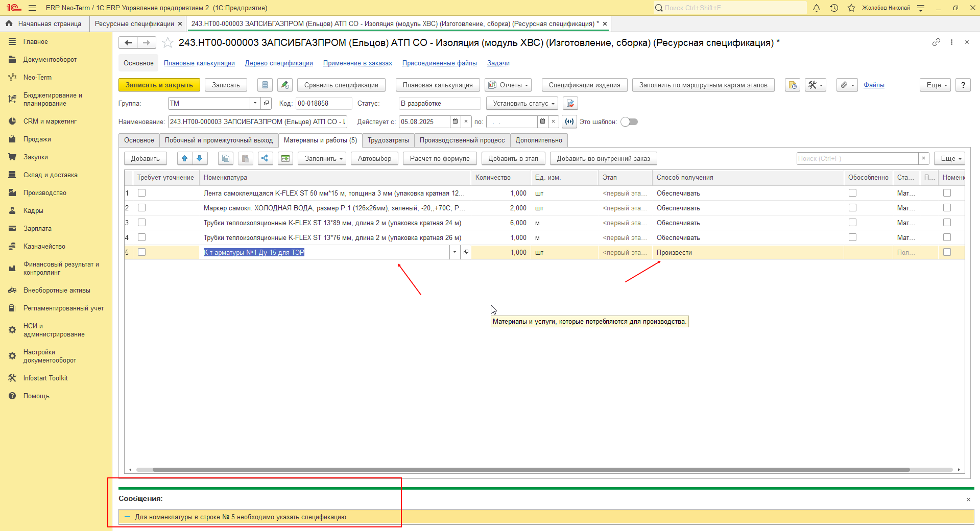This screenshot has width=980, height=531.
Task: Open notifications bell icon in title bar
Action: [x=817, y=8]
